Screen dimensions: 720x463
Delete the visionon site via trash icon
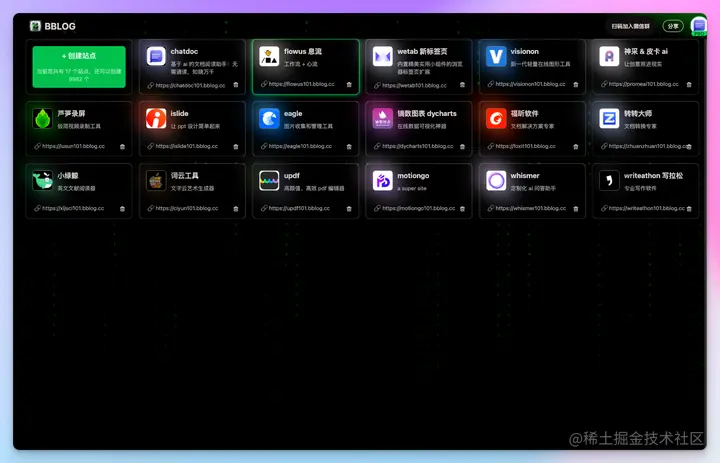[x=576, y=85]
